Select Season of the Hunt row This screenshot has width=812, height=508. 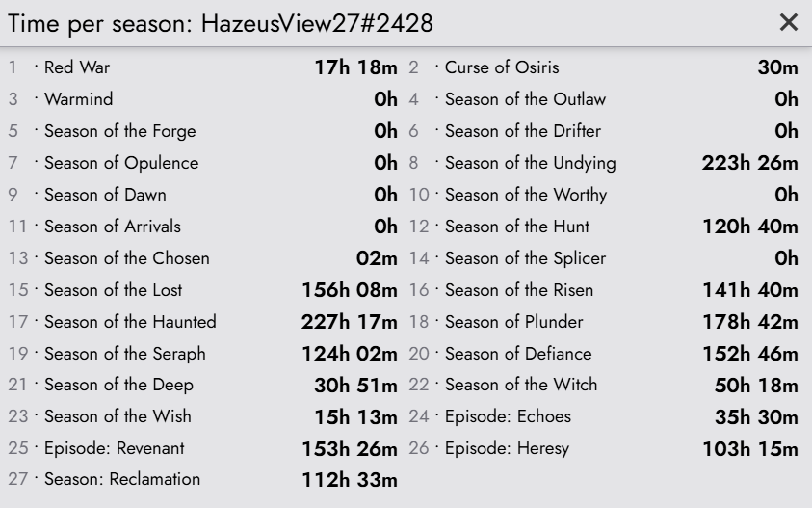(x=603, y=226)
